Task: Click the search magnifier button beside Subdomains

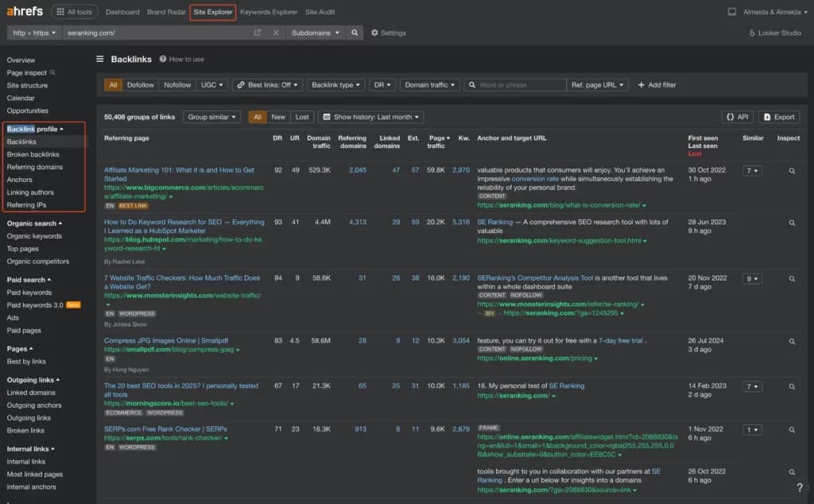Action: pyautogui.click(x=355, y=33)
